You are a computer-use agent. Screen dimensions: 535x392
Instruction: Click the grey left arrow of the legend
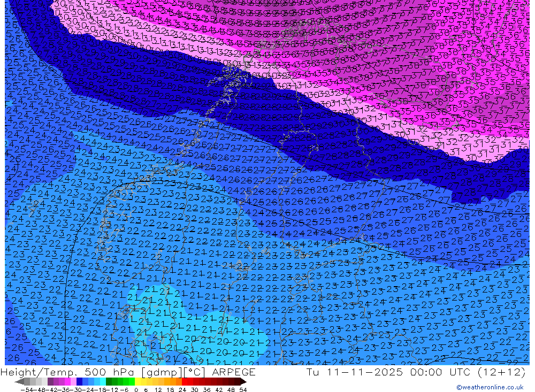[x=19, y=382]
